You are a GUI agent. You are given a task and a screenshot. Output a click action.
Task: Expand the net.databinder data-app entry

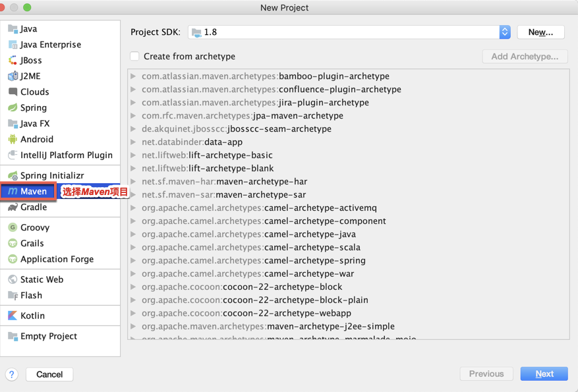(x=133, y=142)
